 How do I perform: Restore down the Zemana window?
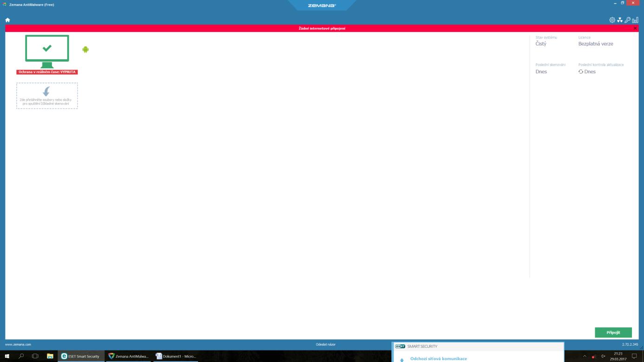[x=623, y=3]
